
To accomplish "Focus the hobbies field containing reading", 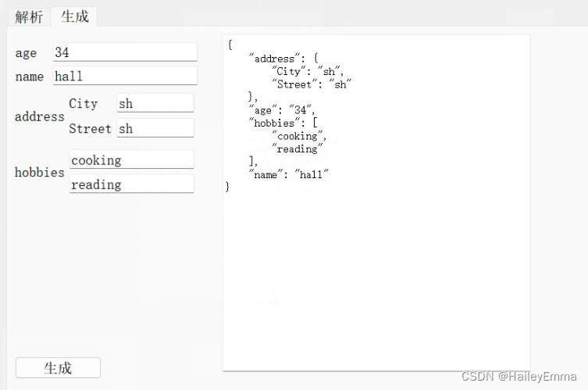I will coord(132,184).
